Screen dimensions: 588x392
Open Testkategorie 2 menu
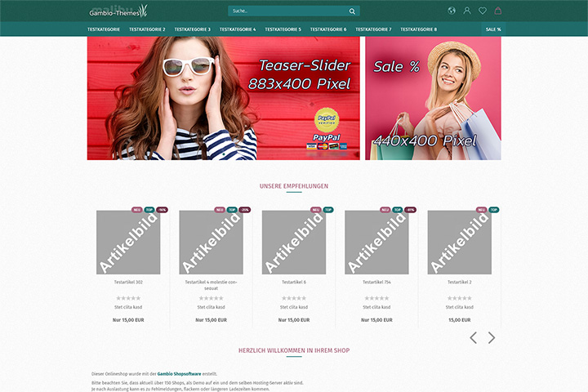147,29
